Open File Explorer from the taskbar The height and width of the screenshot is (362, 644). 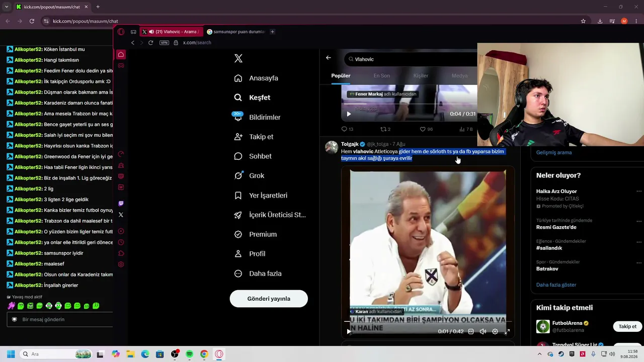coord(130,354)
